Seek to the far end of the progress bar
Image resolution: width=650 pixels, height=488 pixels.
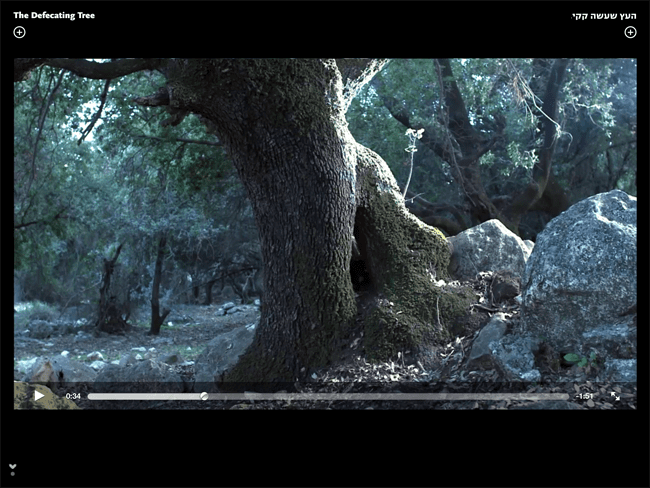click(x=567, y=396)
